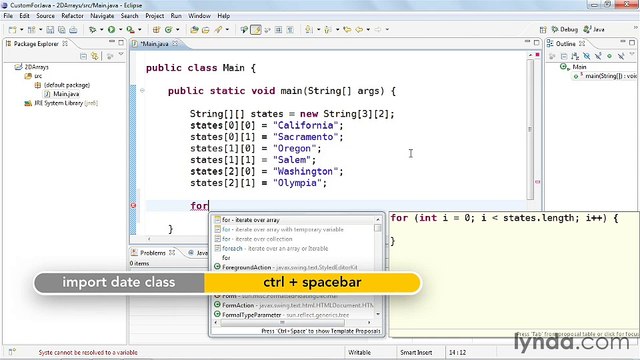Toggle Hide Non-Public Members in Outline
Viewport: 640px width, 360px height.
coord(609,56)
